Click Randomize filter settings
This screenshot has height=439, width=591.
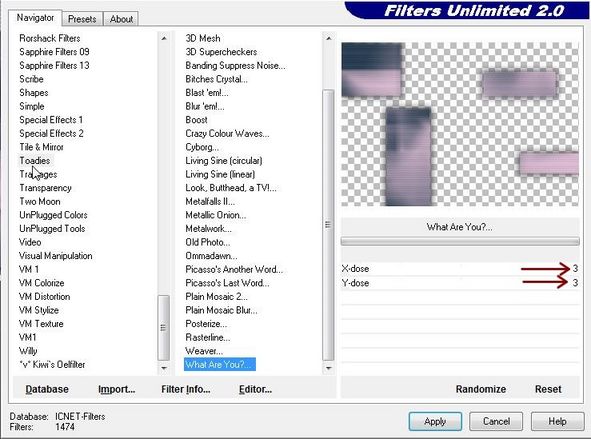click(x=481, y=389)
